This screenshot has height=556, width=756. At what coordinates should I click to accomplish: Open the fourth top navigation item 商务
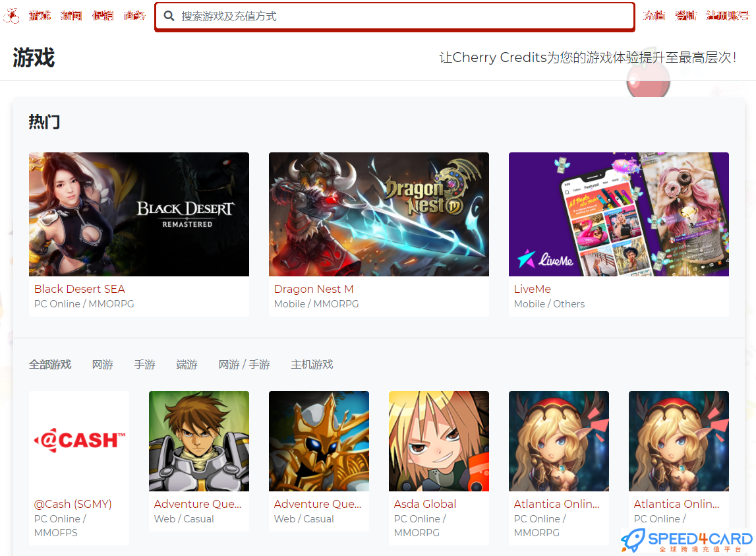click(x=134, y=16)
